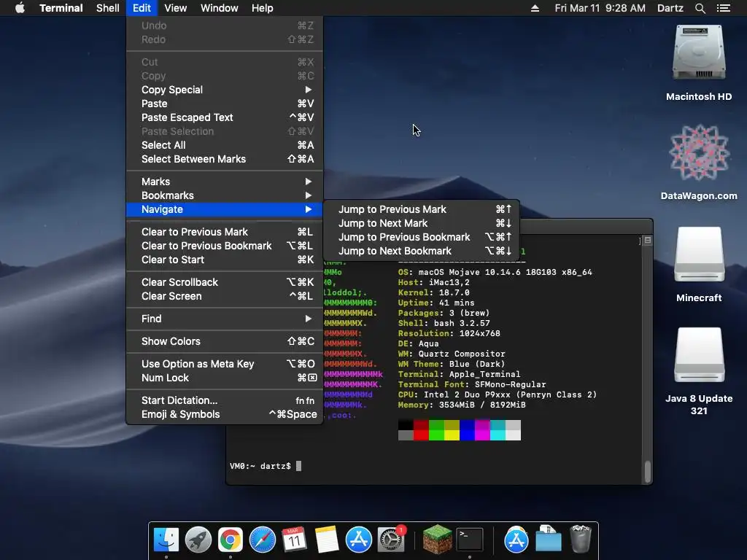Open the Apple menu icon
747x560 pixels.
[x=20, y=8]
